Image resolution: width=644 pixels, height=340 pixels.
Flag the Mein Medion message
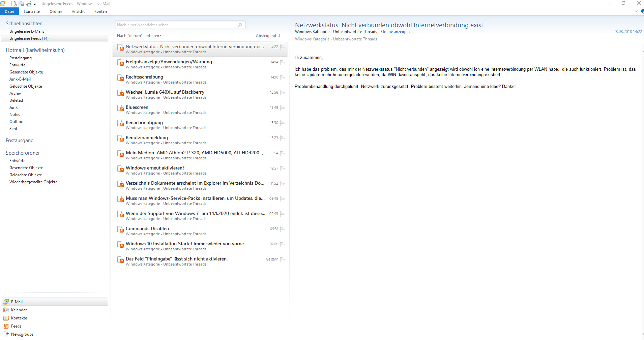click(283, 153)
